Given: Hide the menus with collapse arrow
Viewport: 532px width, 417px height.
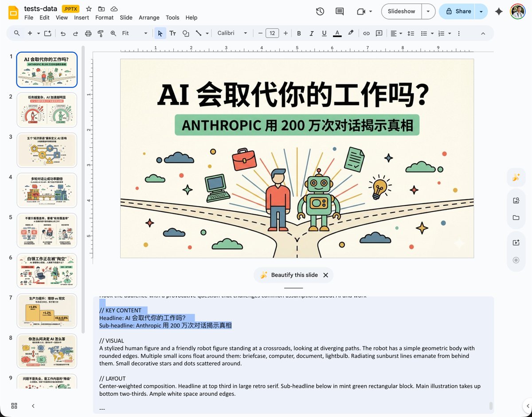Looking at the screenshot, I should click(483, 33).
